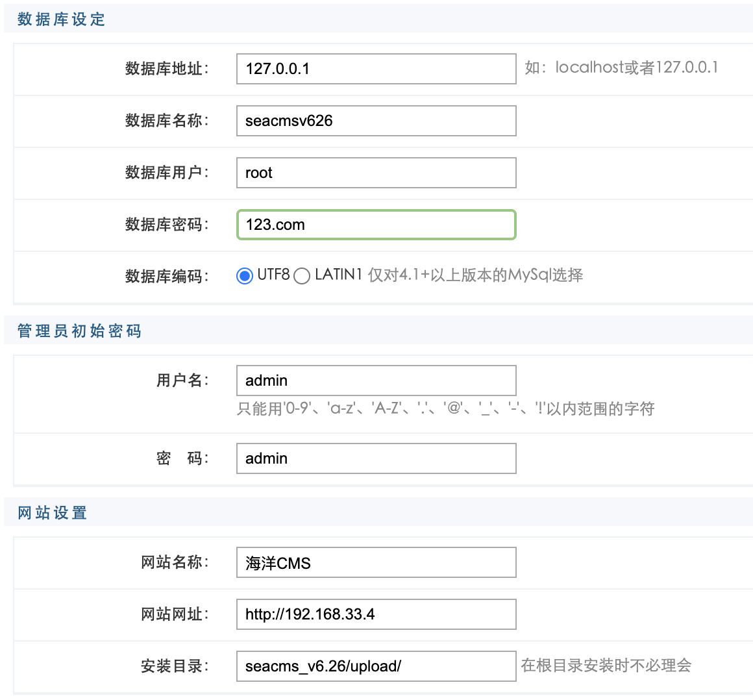Click the site name field showing 海洋CMS
Image resolution: width=753 pixels, height=700 pixels.
(376, 562)
